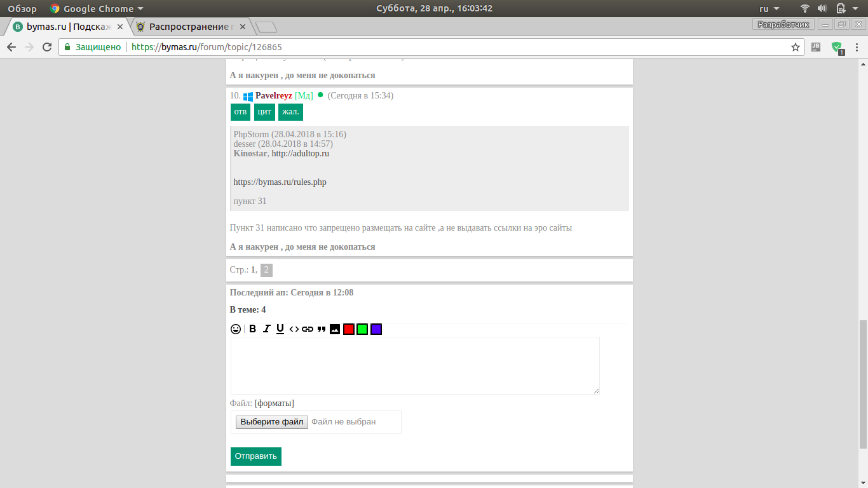The image size is (868, 488).
Task: Open Chrome's three-dot menu
Action: coord(857,47)
